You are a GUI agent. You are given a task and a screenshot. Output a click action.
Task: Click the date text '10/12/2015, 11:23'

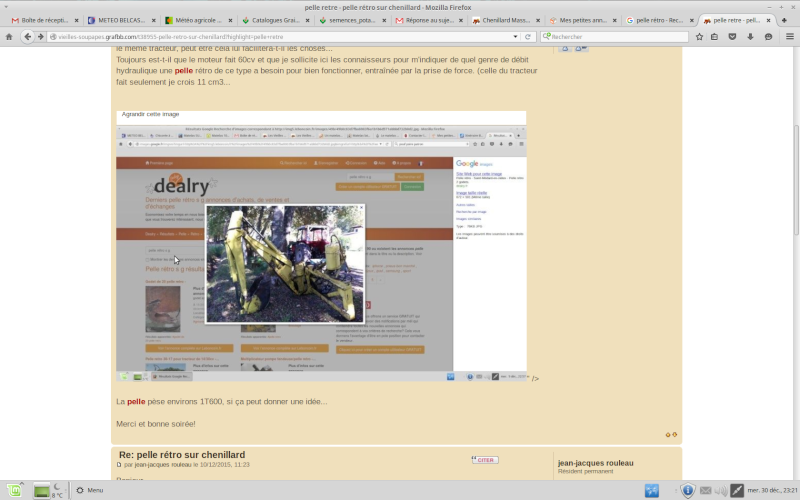coord(224,465)
